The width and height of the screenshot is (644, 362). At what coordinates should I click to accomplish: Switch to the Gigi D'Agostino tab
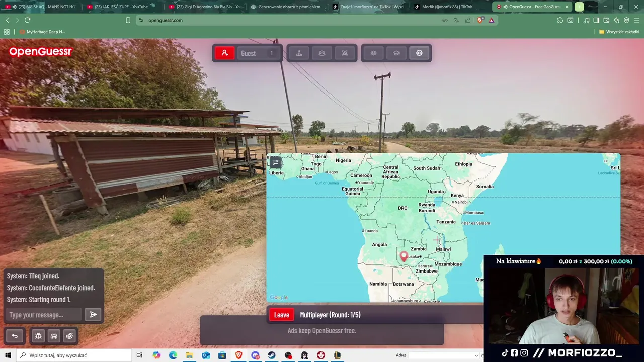coord(205,7)
